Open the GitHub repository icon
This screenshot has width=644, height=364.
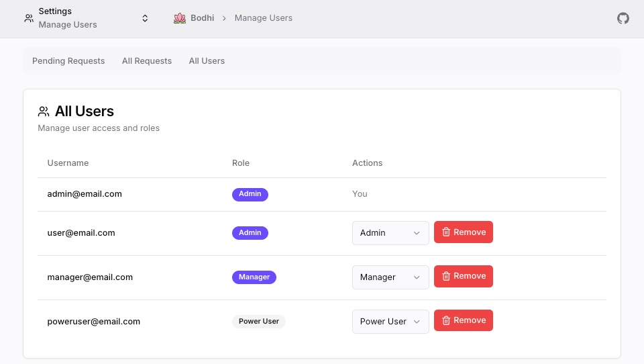(x=623, y=18)
